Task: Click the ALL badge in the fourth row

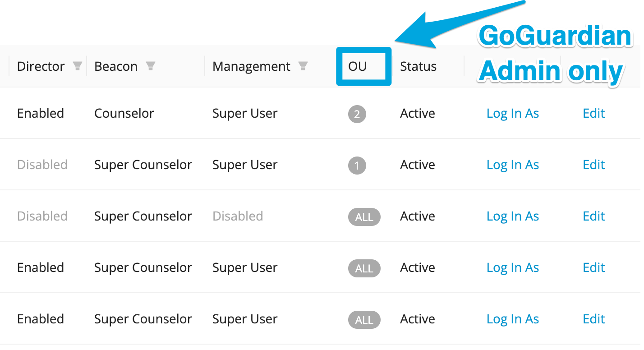Action: pos(364,268)
